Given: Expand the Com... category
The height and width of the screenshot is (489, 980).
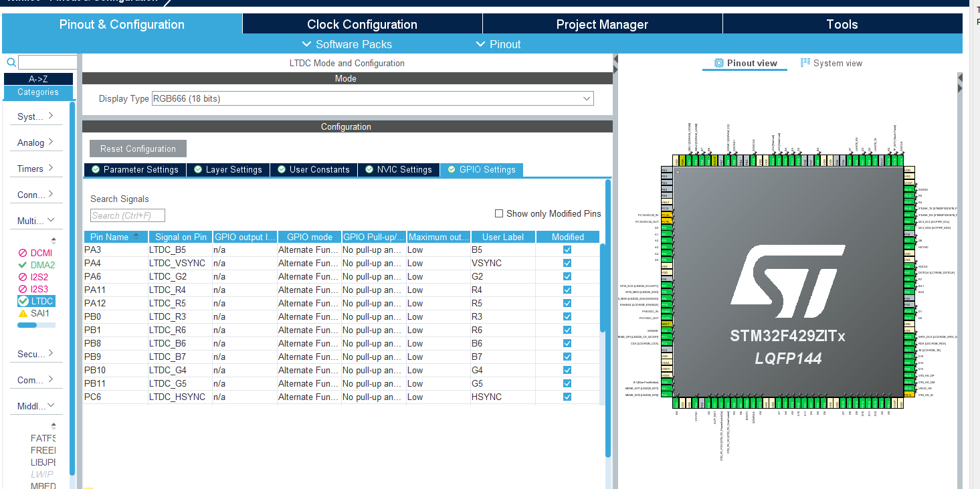Looking at the screenshot, I should point(35,379).
